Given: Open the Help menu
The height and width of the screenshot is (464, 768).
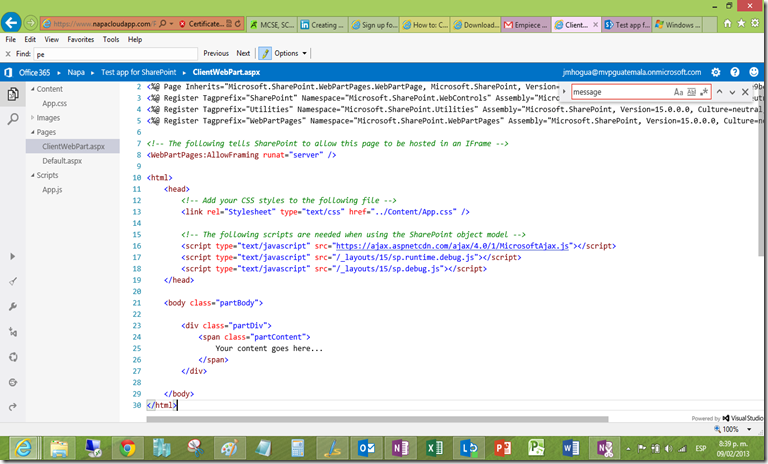Looking at the screenshot, I should coord(135,39).
